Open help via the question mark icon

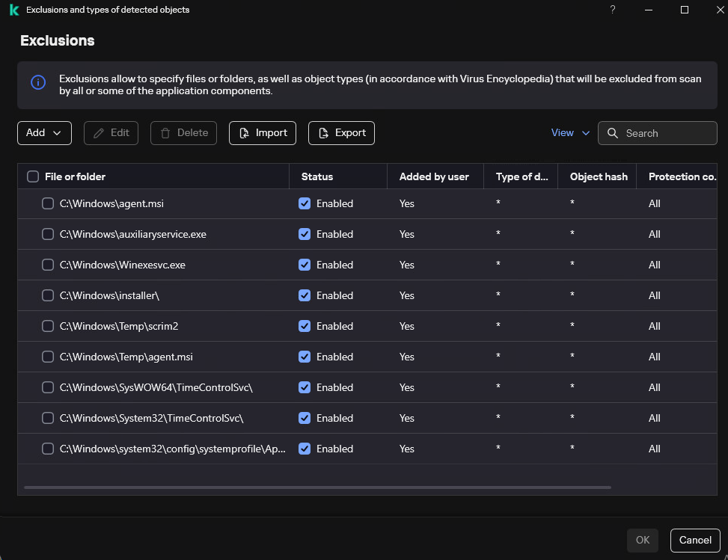point(612,10)
